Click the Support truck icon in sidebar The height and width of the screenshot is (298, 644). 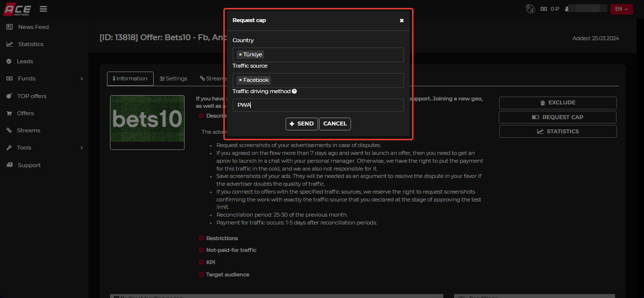[x=9, y=165]
